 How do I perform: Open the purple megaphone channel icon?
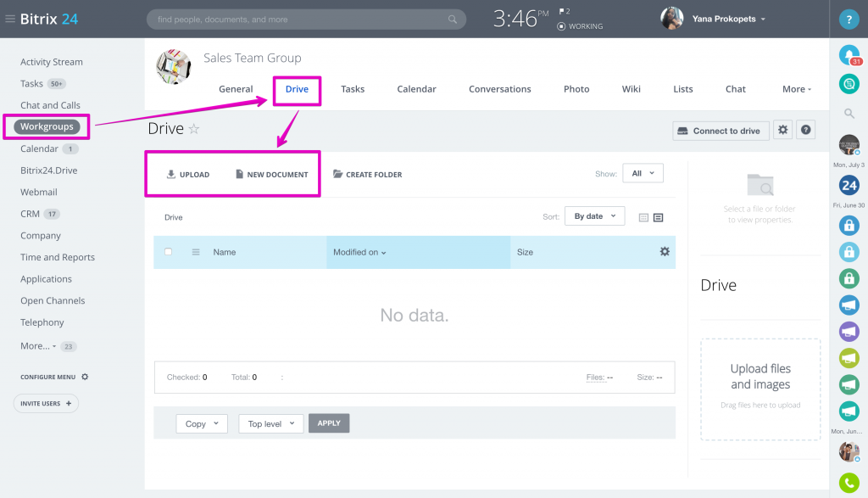pyautogui.click(x=849, y=331)
